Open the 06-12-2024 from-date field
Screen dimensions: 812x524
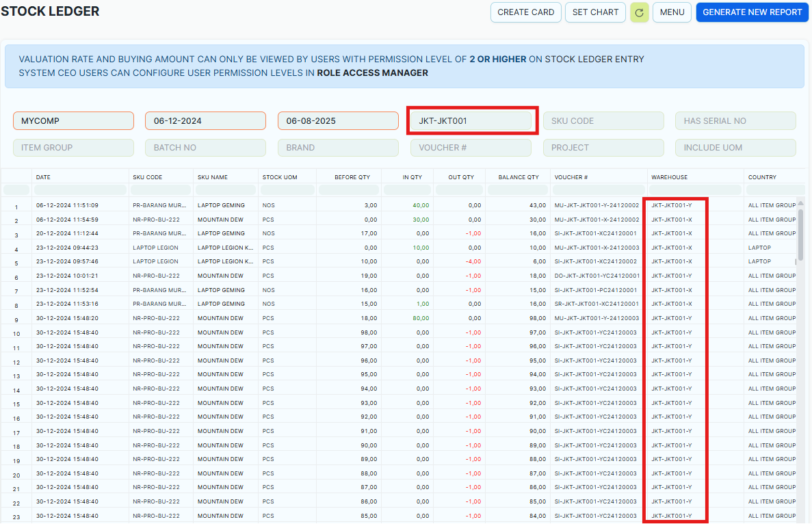coord(206,120)
